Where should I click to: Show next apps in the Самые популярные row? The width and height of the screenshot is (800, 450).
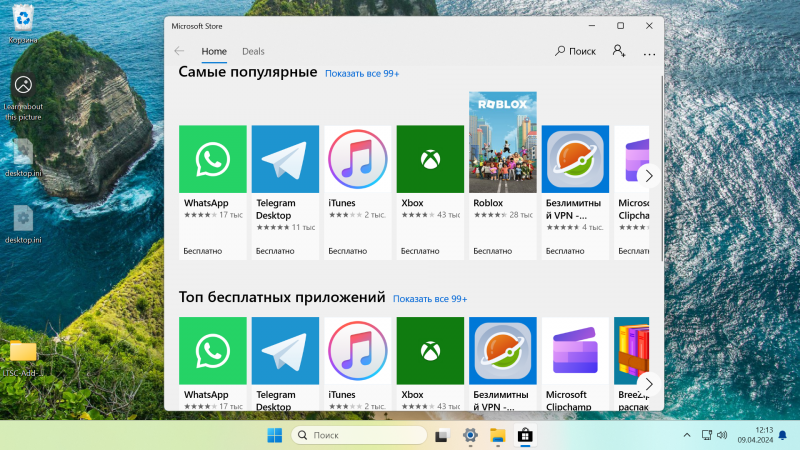(x=648, y=176)
